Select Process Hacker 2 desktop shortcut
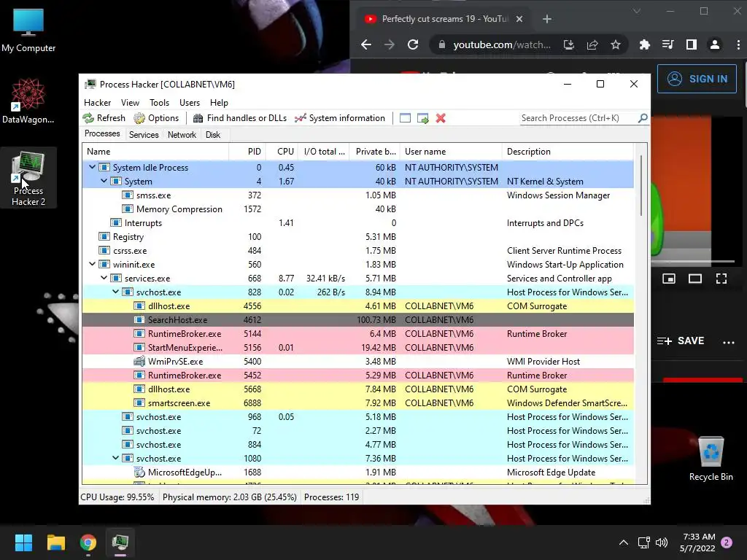The height and width of the screenshot is (560, 747). click(28, 178)
